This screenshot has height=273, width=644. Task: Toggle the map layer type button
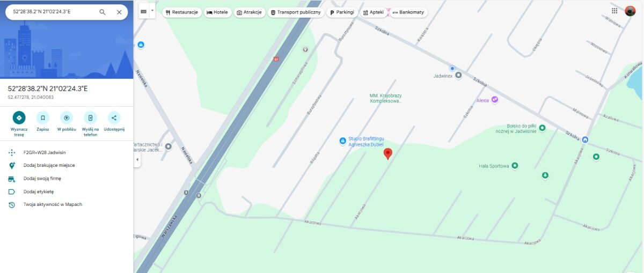(x=143, y=11)
